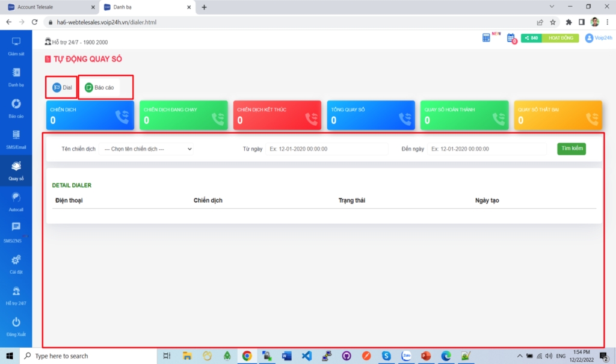616x364 pixels.
Task: Open the calendar notification icon
Action: click(511, 39)
